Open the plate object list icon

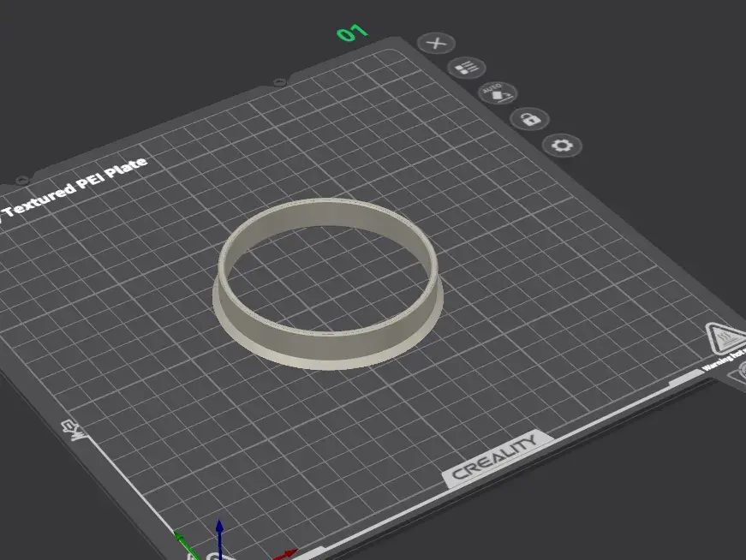466,68
